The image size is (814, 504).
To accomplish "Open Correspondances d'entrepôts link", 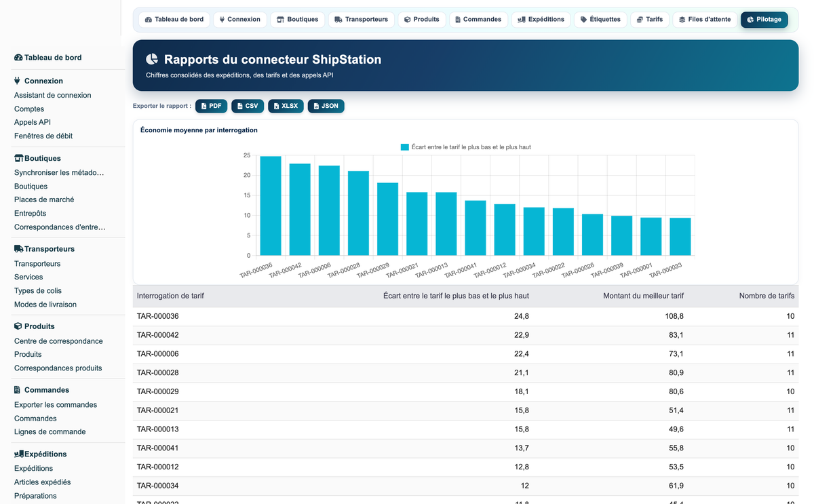I will coord(60,227).
